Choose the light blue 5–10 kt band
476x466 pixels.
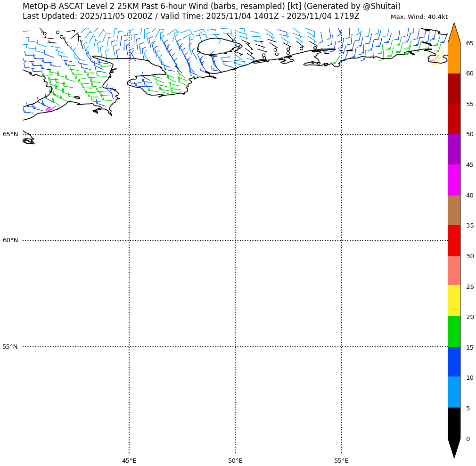(454, 392)
